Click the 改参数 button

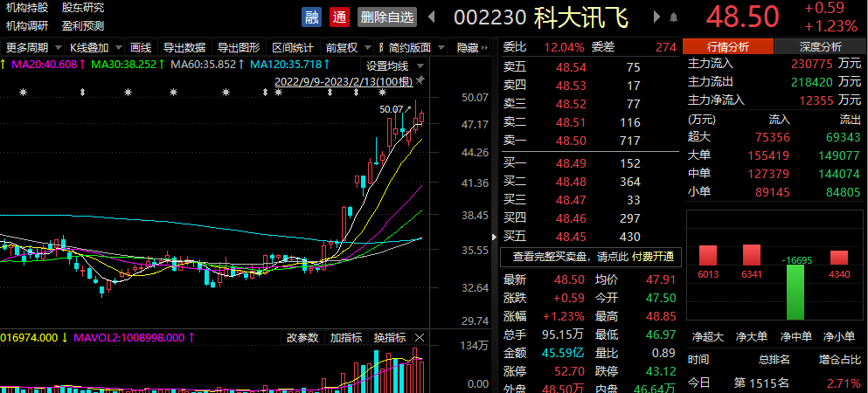302,338
